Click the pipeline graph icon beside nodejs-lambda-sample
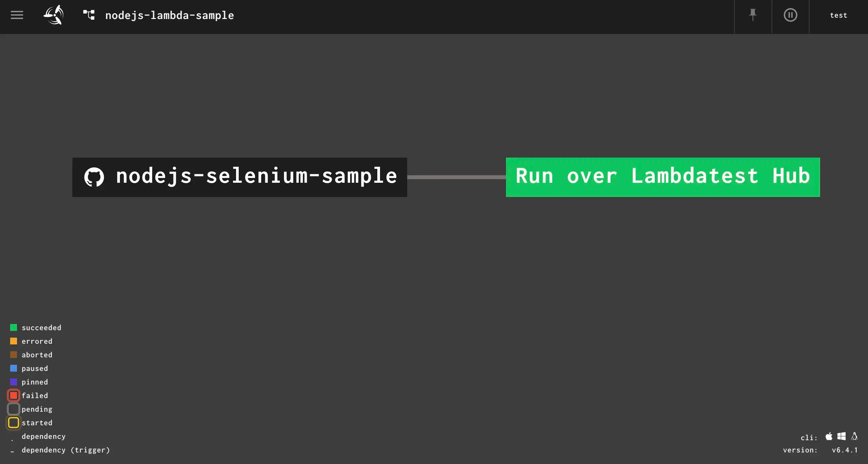The image size is (868, 464). click(88, 15)
